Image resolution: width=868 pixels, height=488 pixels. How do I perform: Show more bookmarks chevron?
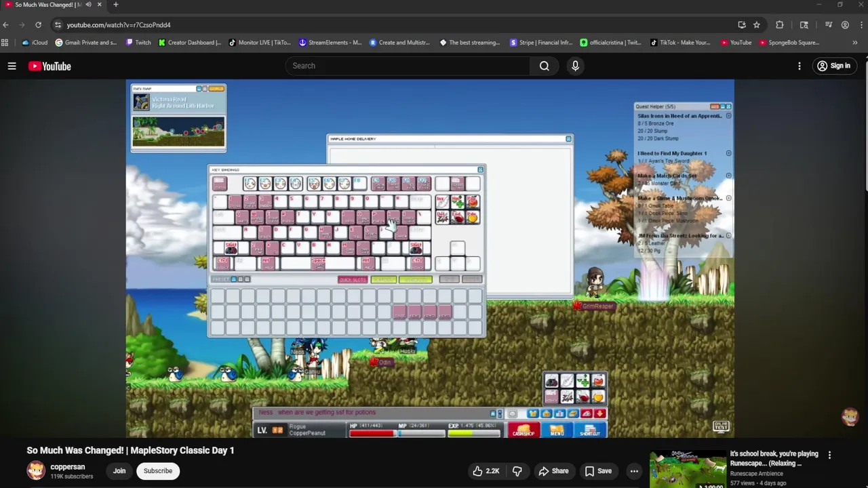click(855, 43)
